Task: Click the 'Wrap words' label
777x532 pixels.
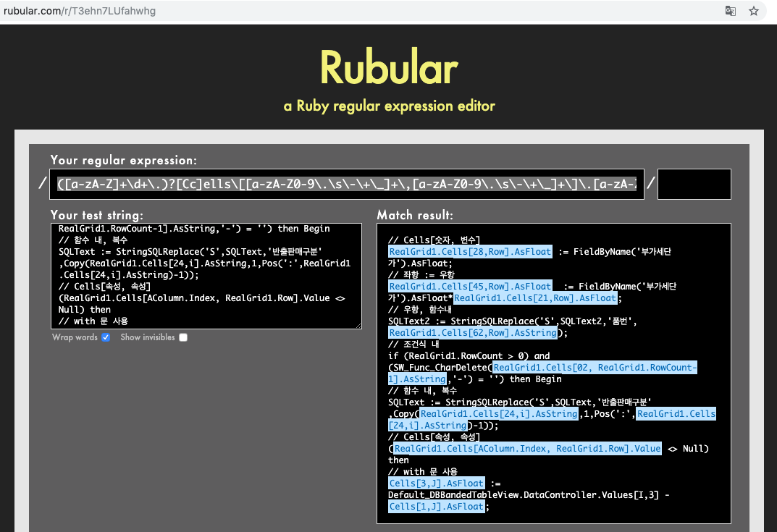Action: [75, 337]
